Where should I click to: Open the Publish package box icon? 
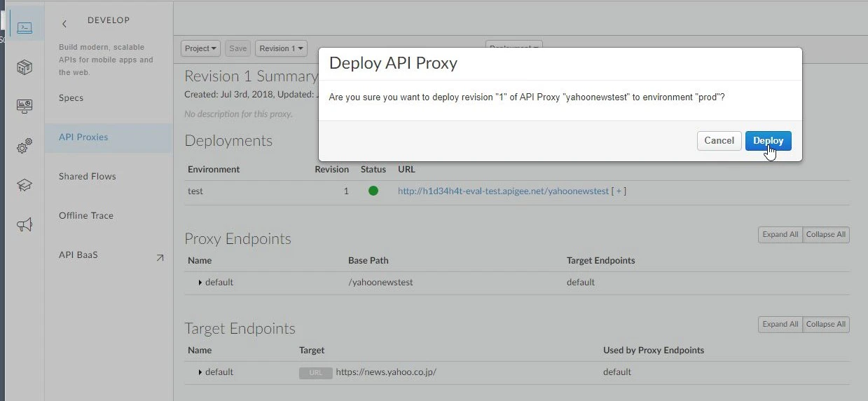click(25, 67)
